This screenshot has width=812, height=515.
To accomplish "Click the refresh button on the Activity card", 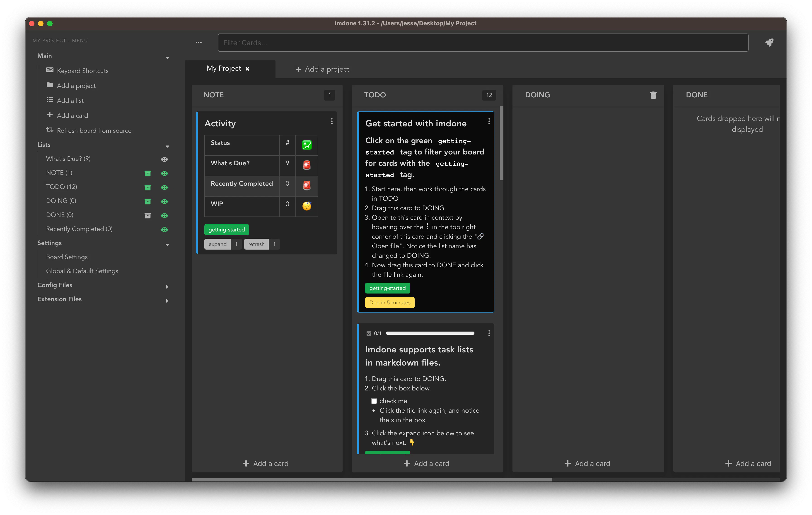I will (256, 244).
